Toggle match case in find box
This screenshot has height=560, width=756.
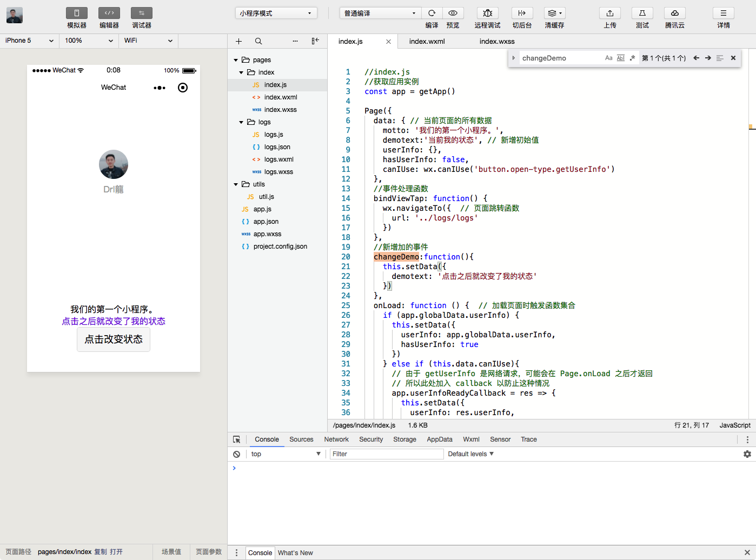(x=609, y=58)
